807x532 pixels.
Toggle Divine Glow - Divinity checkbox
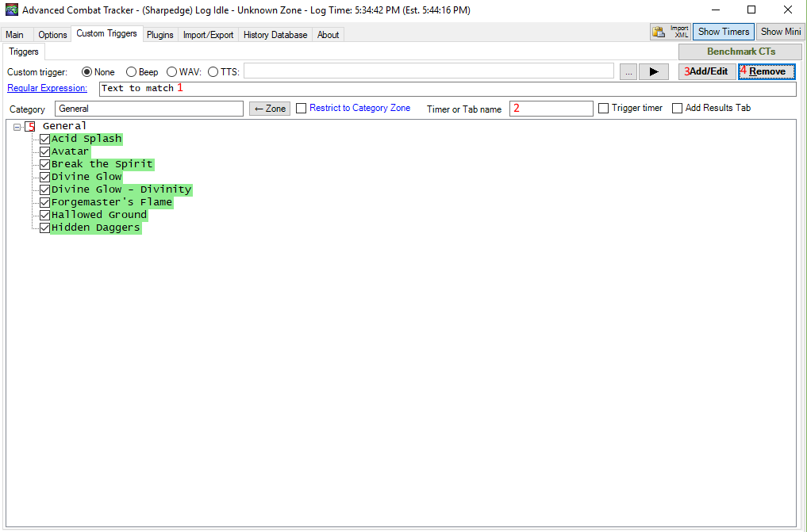44,189
